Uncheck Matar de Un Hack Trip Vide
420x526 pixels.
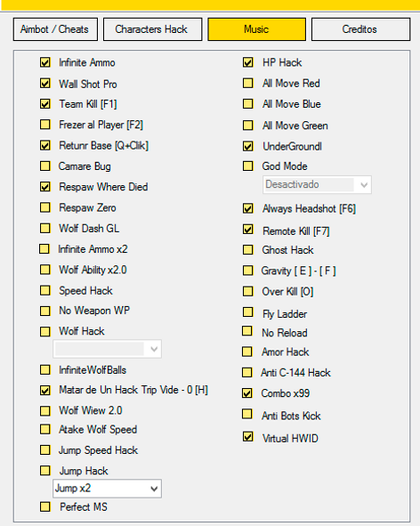45,391
